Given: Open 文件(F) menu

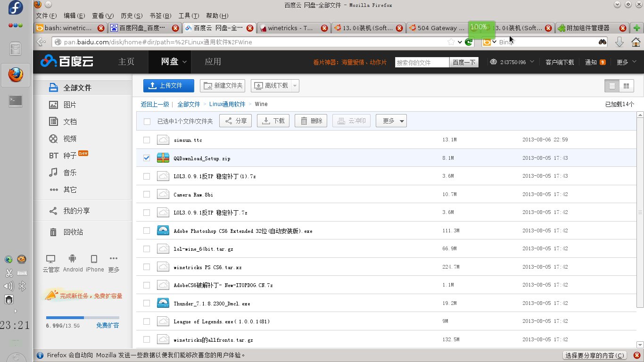Looking at the screenshot, I should [x=46, y=16].
